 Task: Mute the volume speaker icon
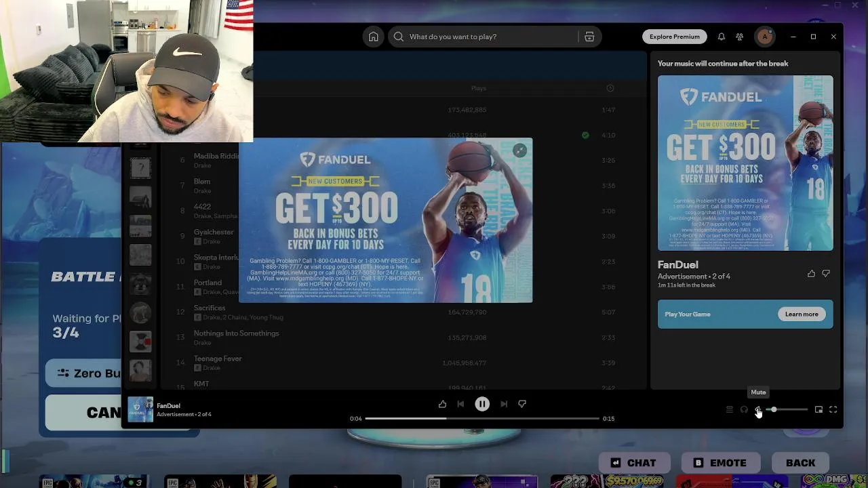[x=758, y=409]
